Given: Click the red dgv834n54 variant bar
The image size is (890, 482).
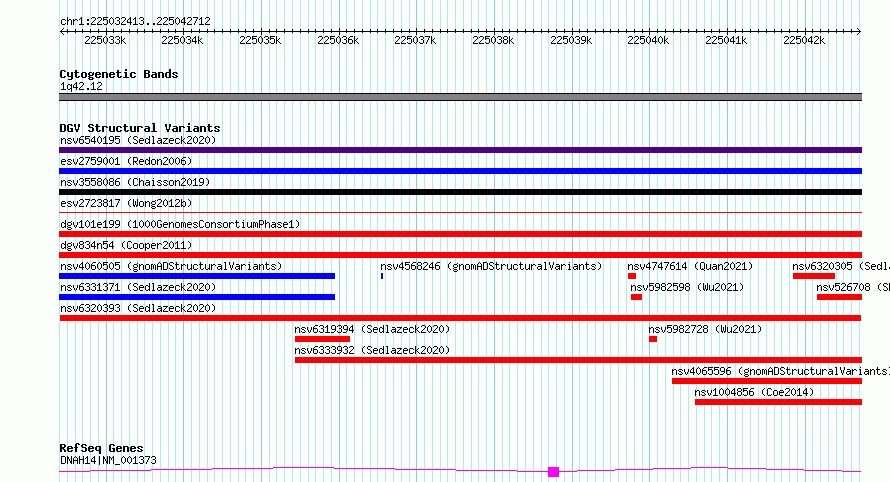Looking at the screenshot, I should coord(460,255).
